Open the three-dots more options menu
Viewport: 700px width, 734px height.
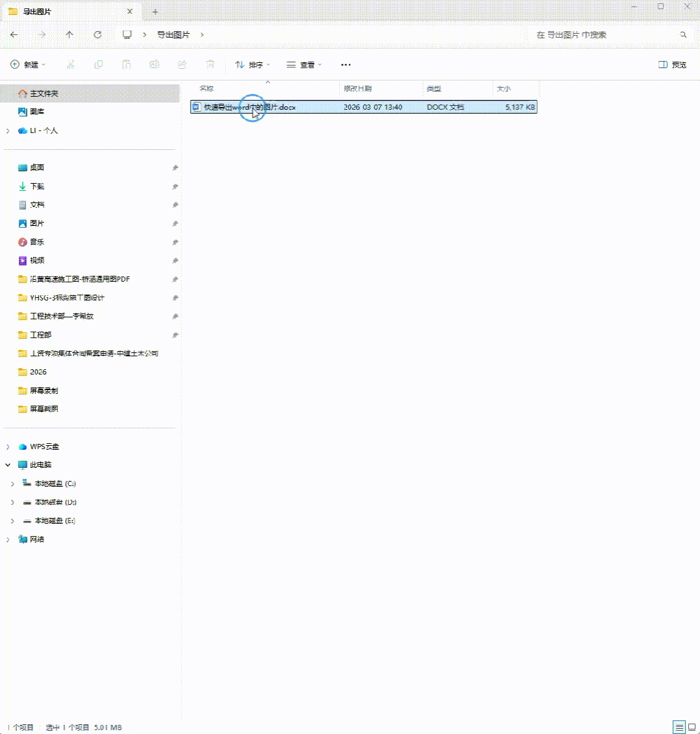click(346, 65)
